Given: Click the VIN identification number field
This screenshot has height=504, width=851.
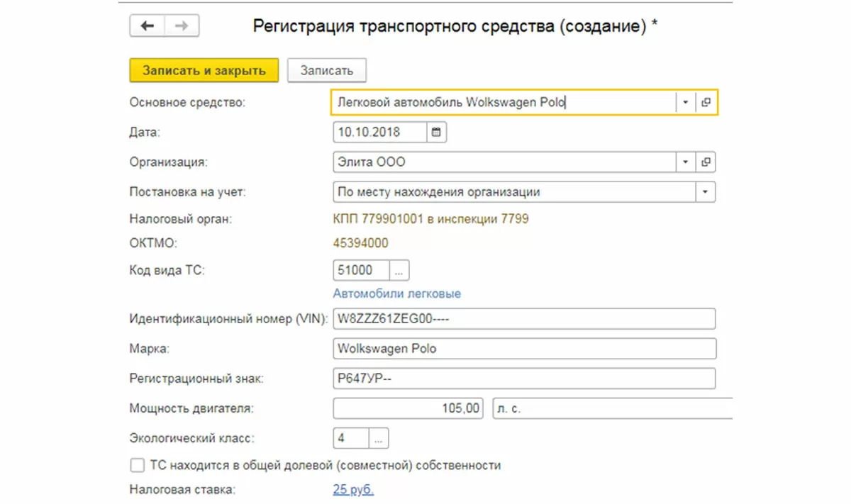Looking at the screenshot, I should 523,319.
